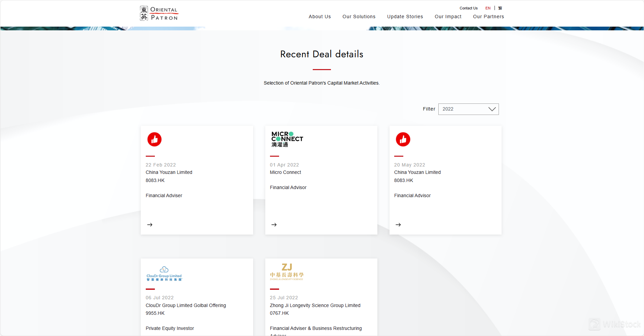Click Financial Adviser on 22 Feb card
644x336 pixels.
(x=164, y=195)
